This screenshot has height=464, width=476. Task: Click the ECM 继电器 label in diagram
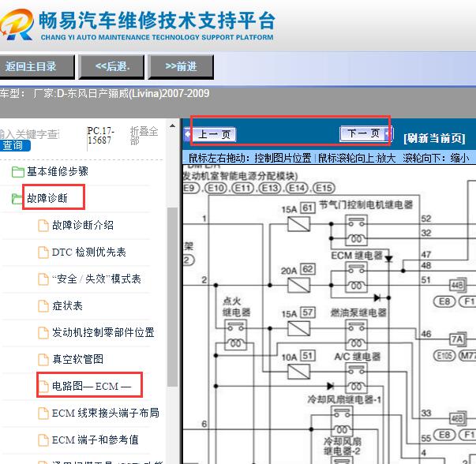357,256
